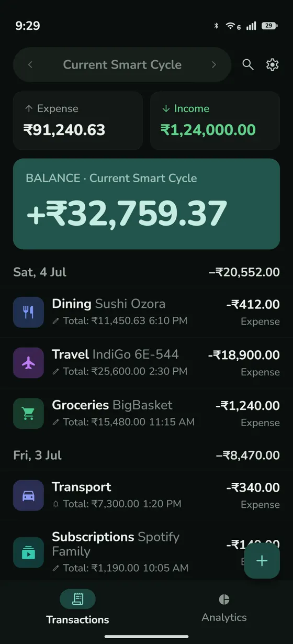Tap the green Balance card
The image size is (293, 644).
[146, 204]
